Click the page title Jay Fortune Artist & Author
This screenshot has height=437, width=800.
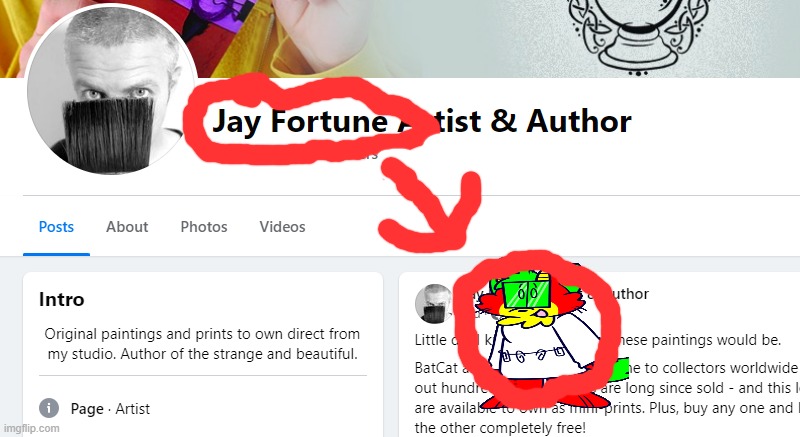[x=421, y=121]
